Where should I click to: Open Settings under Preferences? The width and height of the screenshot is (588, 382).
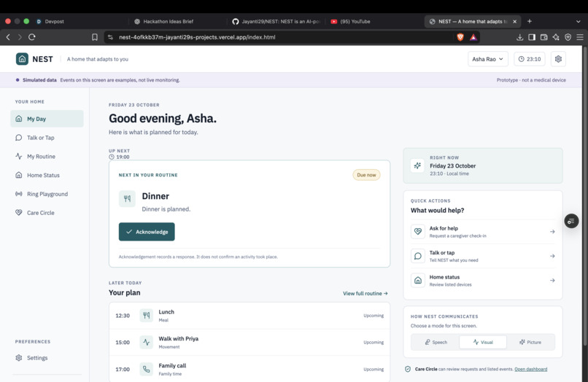(47, 358)
